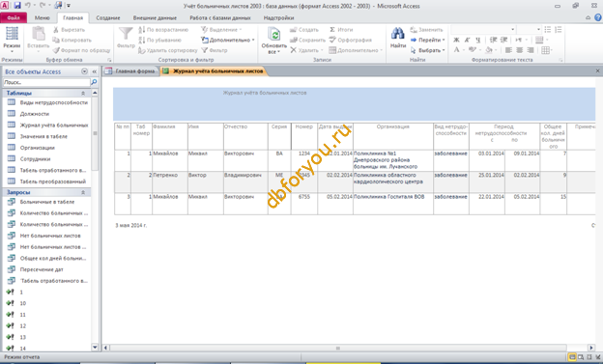Image resolution: width=603 pixels, height=364 pixels.
Task: Open Все объекты Access pane menu arrow
Action: 84,71
